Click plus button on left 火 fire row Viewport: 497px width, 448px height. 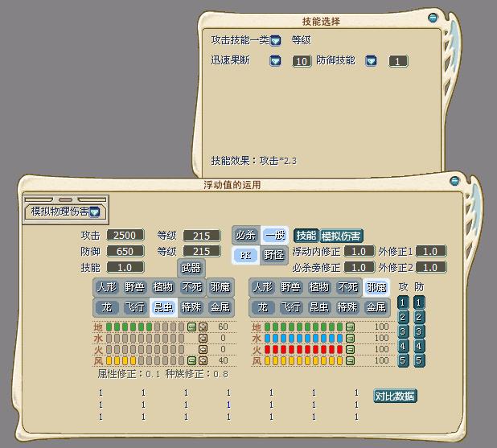[203, 350]
